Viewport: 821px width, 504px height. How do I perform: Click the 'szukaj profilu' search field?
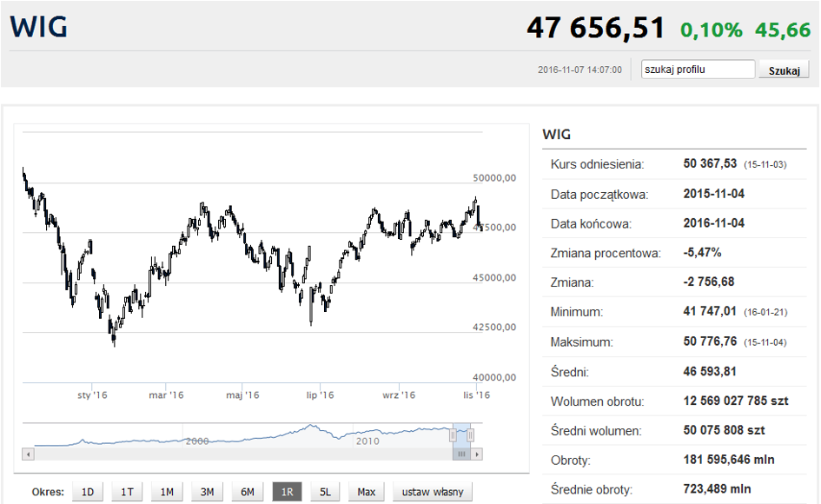point(698,70)
